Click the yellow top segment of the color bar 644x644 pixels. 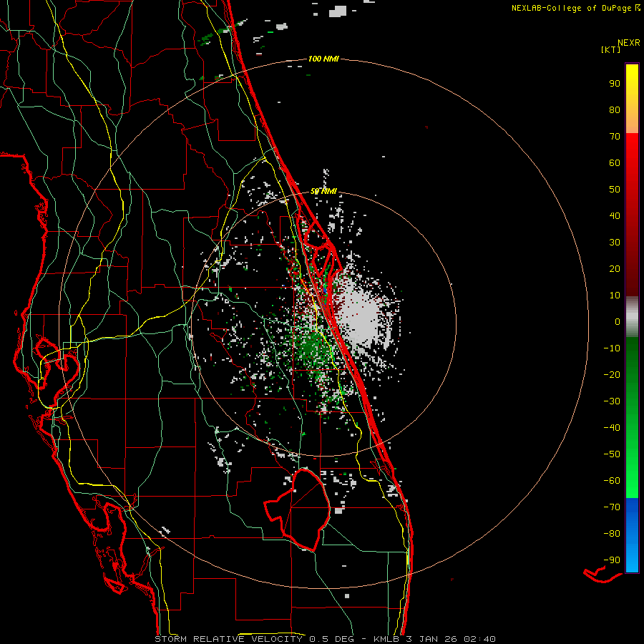(632, 99)
